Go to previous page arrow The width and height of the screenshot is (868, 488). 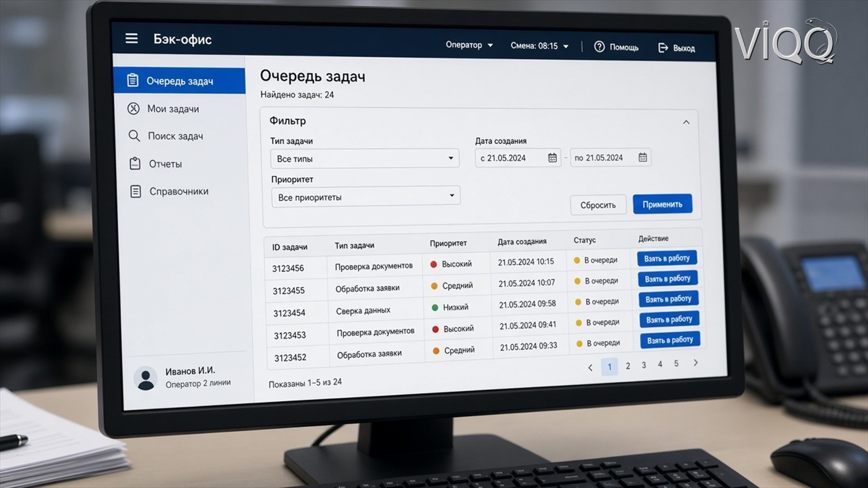coord(590,368)
